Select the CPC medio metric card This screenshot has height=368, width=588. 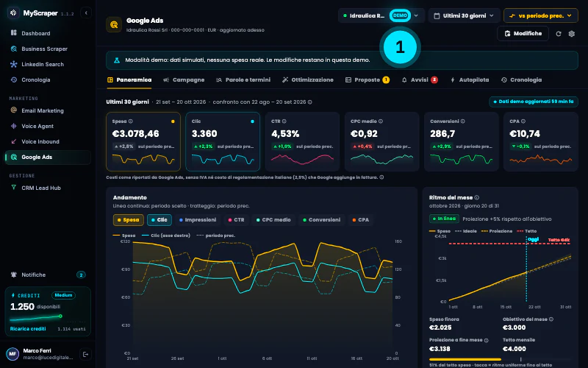tap(381, 141)
